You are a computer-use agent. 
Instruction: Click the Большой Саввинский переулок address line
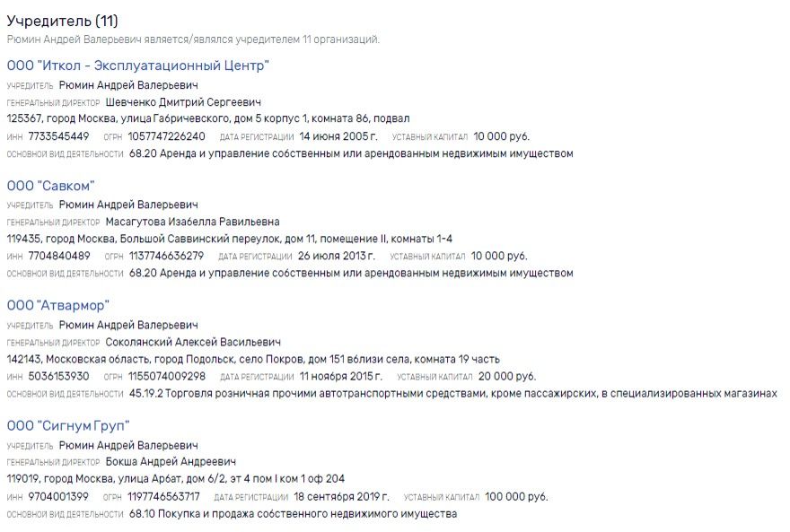tap(229, 239)
